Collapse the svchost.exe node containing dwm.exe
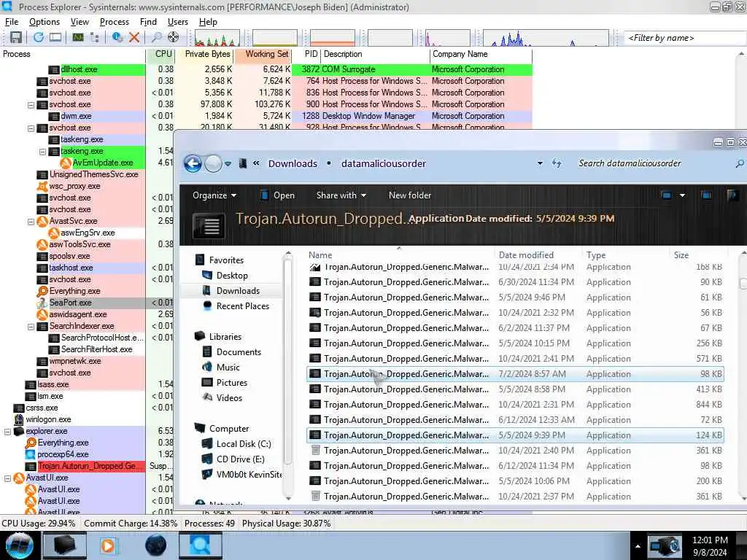747x560 pixels. pos(31,105)
